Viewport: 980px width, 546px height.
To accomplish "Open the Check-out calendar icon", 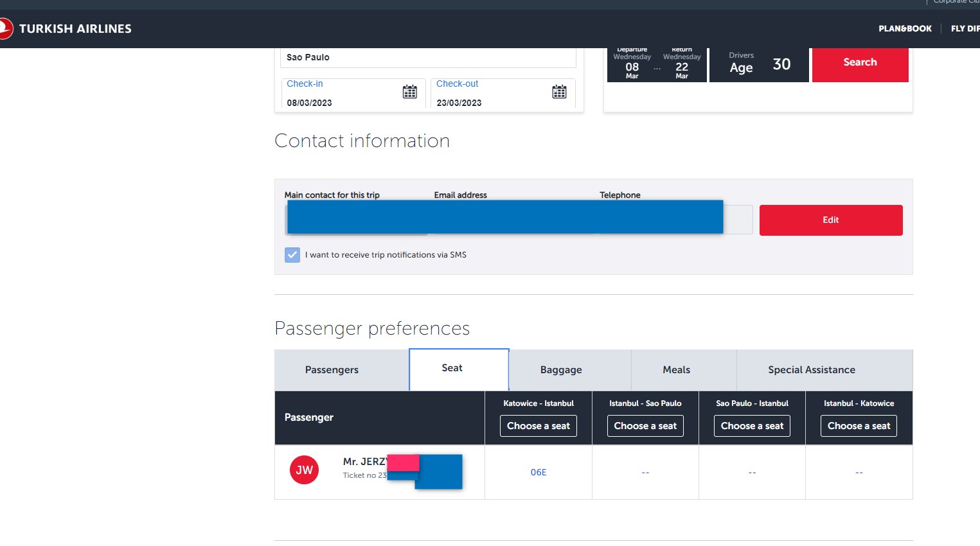I will [560, 92].
